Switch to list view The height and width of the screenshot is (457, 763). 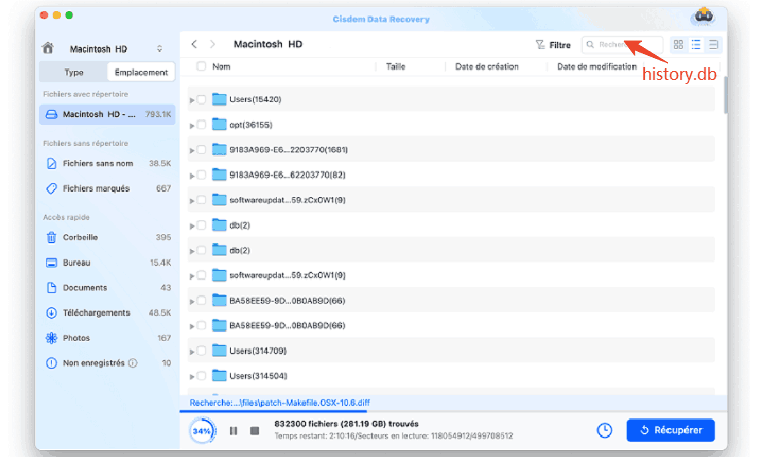coord(696,45)
